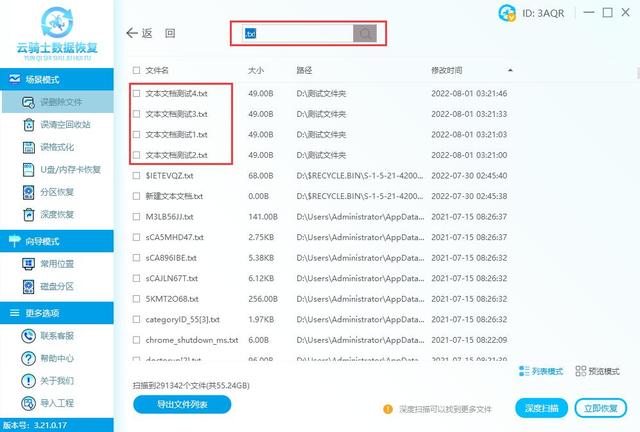Viewport: 640px width, 432px height.
Task: Collapse the 场景模式 section header
Action: coord(57,79)
